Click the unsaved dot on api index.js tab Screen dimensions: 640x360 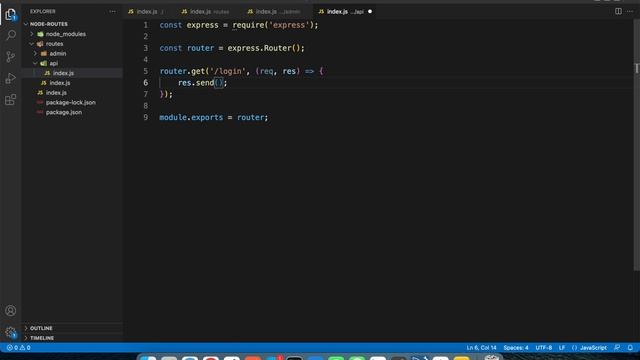(370, 11)
